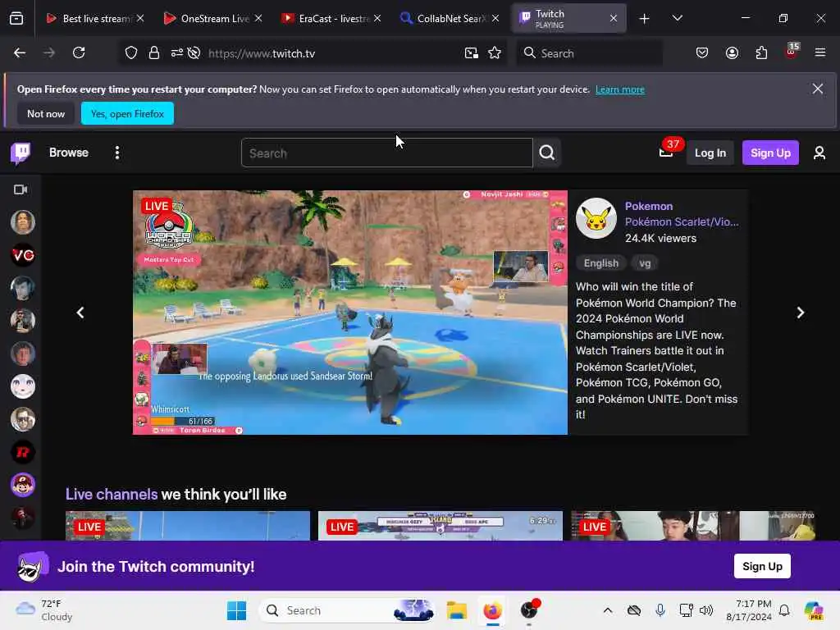Open the Pokemon channel Pikachu avatar

click(596, 218)
